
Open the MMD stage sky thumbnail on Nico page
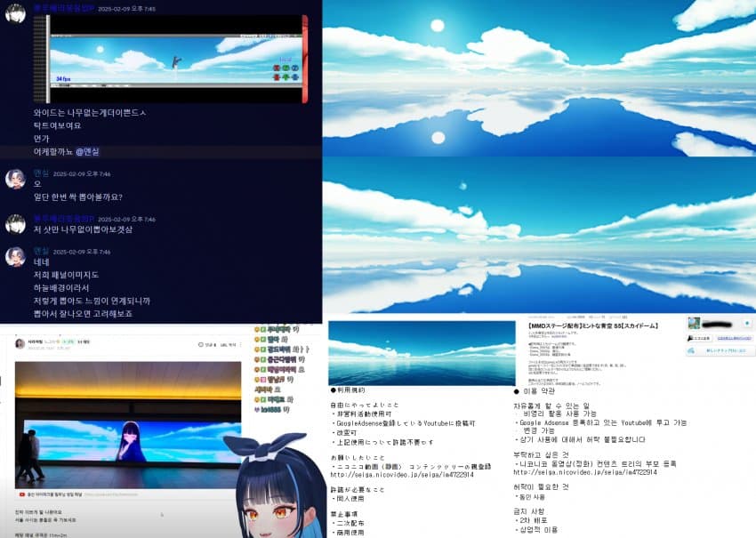[x=422, y=353]
